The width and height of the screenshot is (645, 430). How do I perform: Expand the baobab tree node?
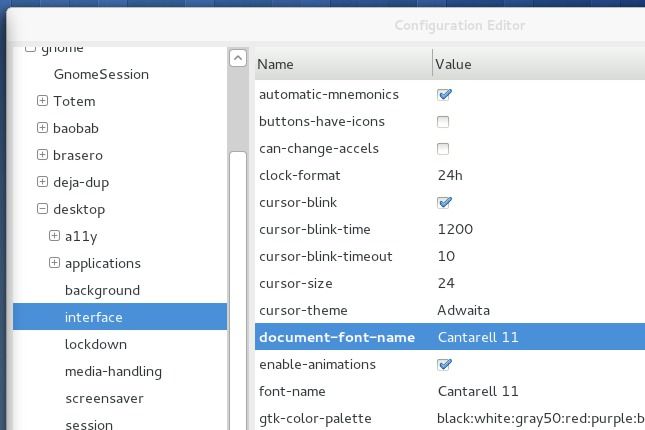(42, 128)
